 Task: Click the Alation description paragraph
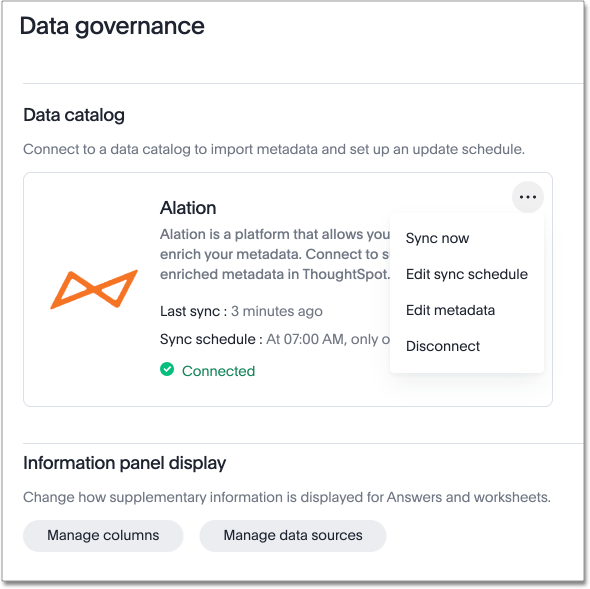point(275,254)
